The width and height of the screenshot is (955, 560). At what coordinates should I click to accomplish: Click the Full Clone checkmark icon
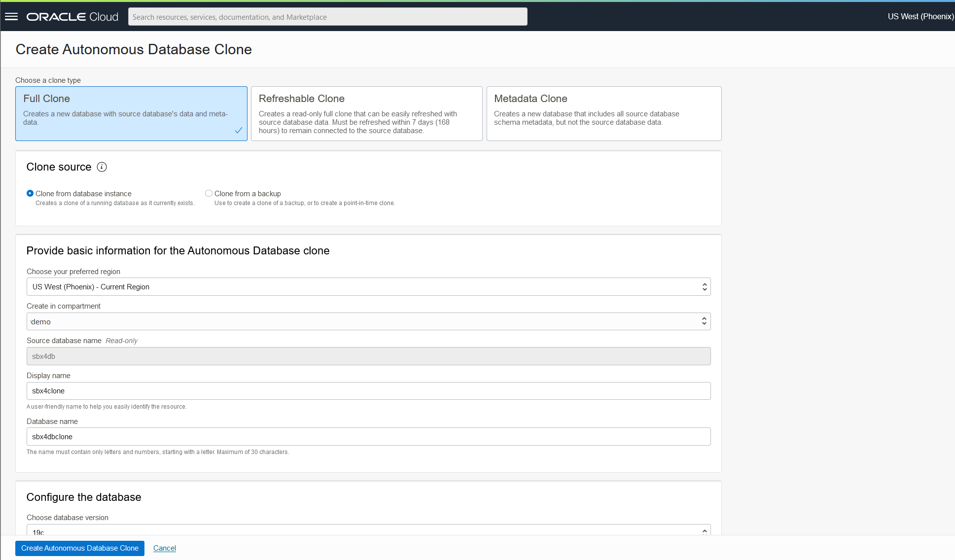click(x=239, y=130)
